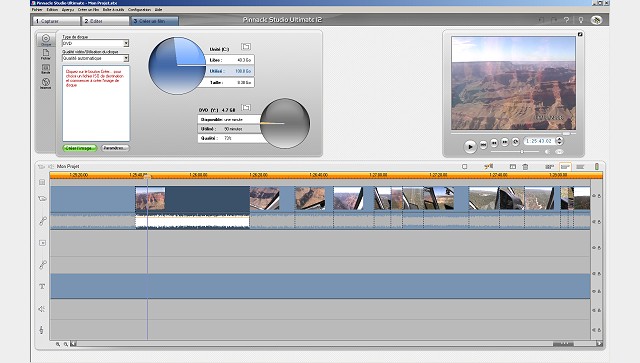Open the clip properties icon beside trash
This screenshot has width=640, height=363.
513,167
